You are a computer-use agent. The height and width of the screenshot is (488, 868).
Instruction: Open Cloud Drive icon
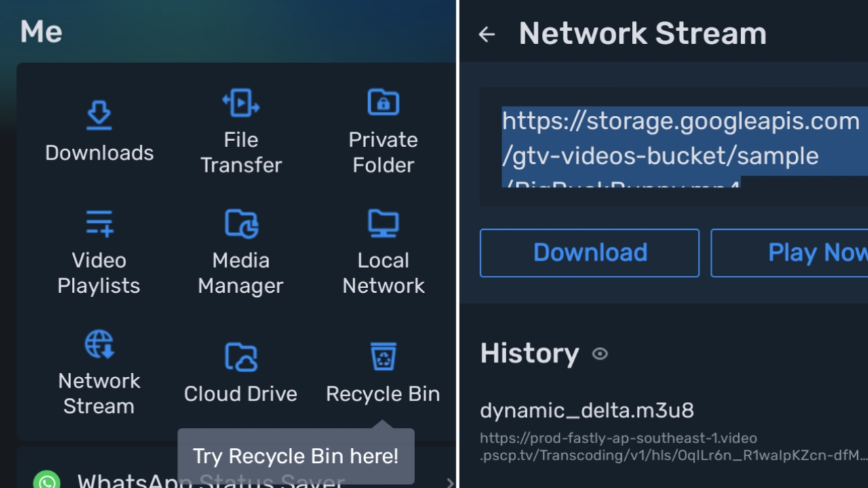pyautogui.click(x=241, y=357)
